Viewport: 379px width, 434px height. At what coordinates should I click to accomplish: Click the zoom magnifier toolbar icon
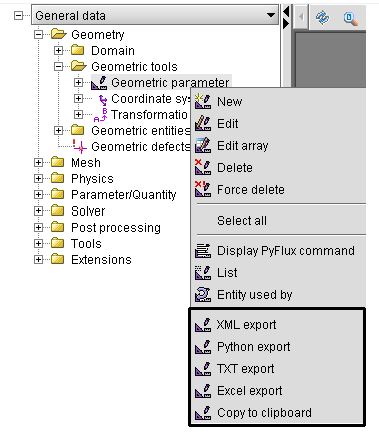point(352,17)
